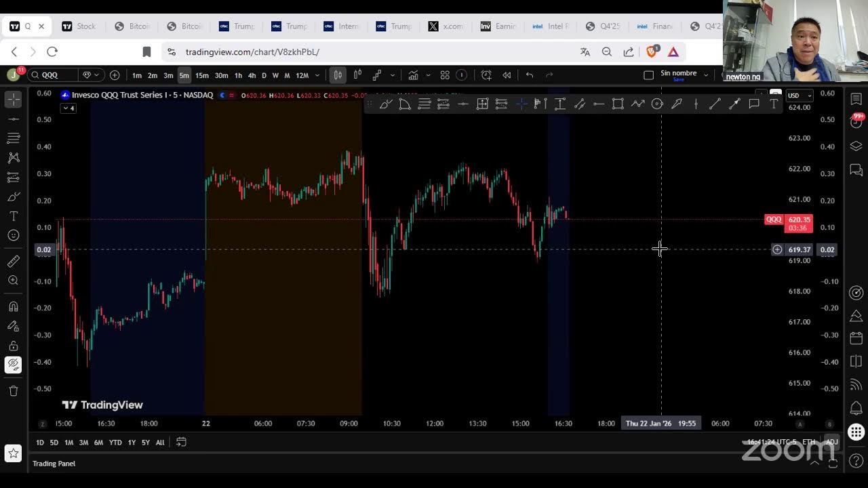Switch to the D daily timeframe
The width and height of the screenshot is (868, 488).
point(264,75)
